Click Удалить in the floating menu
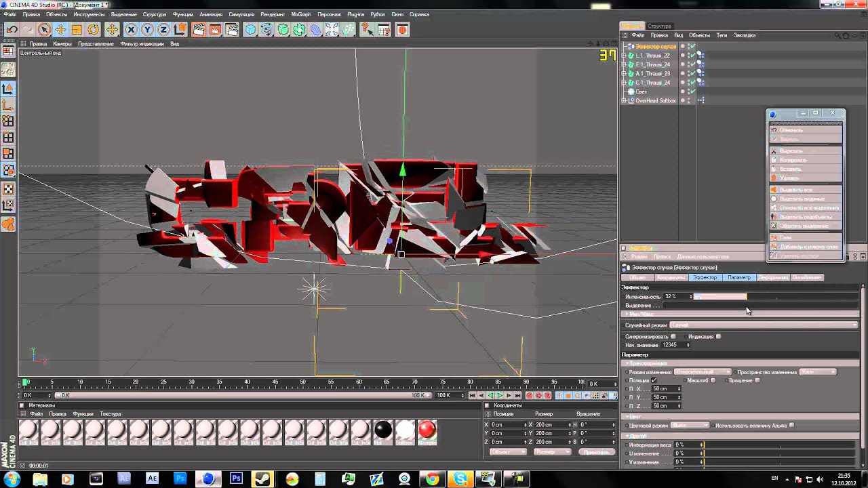The height and width of the screenshot is (488, 868). (805, 178)
